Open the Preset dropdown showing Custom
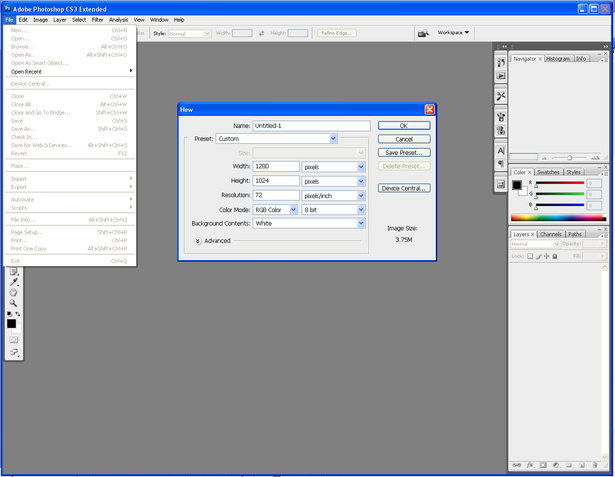Screen dimensions: 615x477 (277, 138)
